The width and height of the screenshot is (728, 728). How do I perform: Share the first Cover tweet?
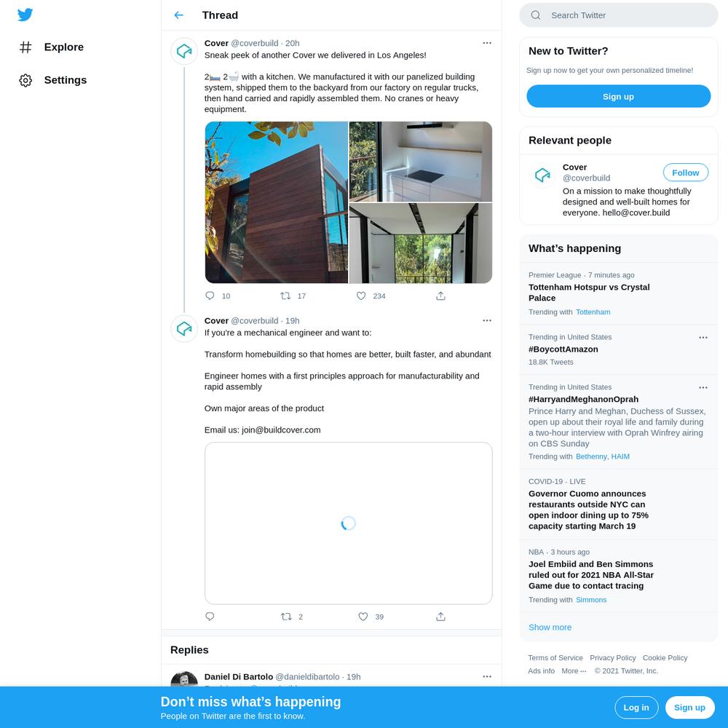click(x=440, y=296)
